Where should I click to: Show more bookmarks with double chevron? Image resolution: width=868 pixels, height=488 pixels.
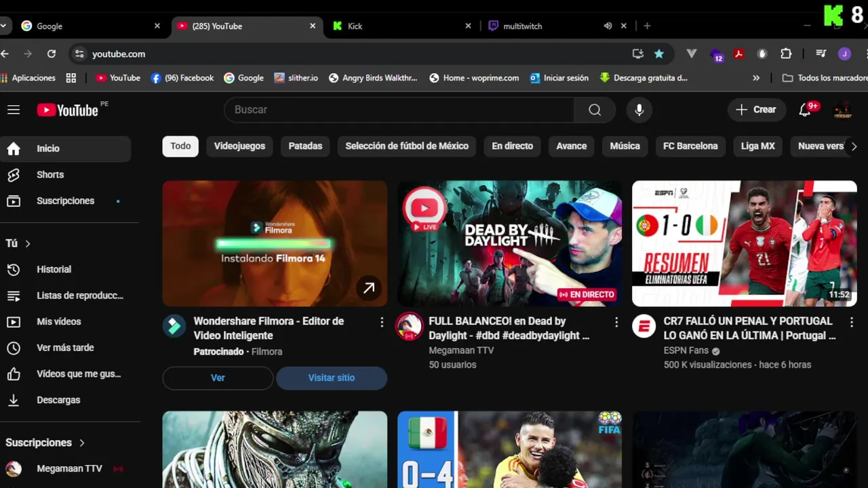(756, 78)
